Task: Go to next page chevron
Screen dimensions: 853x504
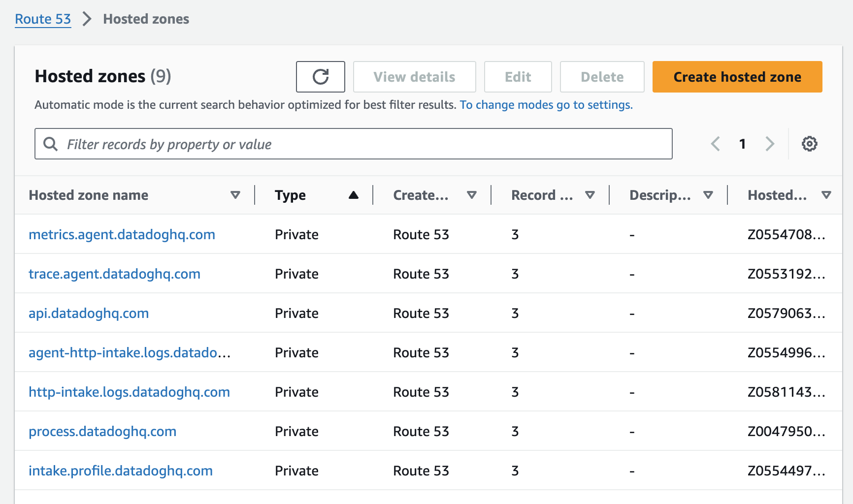Action: [770, 144]
